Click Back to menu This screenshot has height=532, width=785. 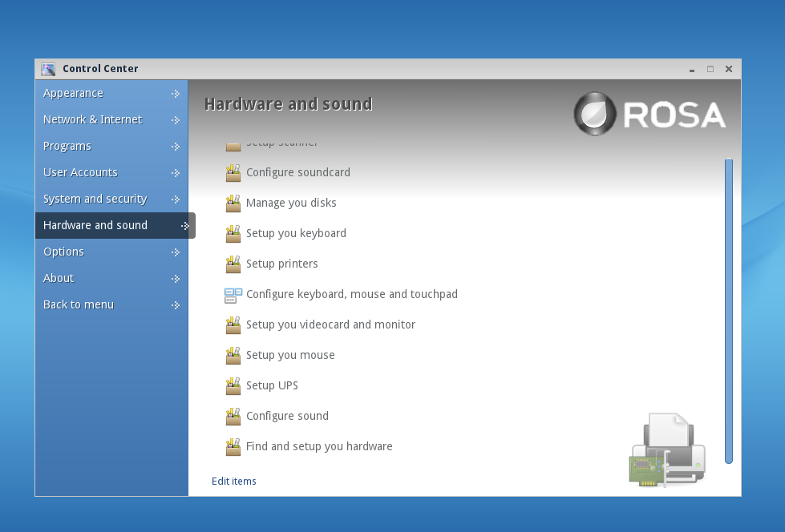79,305
